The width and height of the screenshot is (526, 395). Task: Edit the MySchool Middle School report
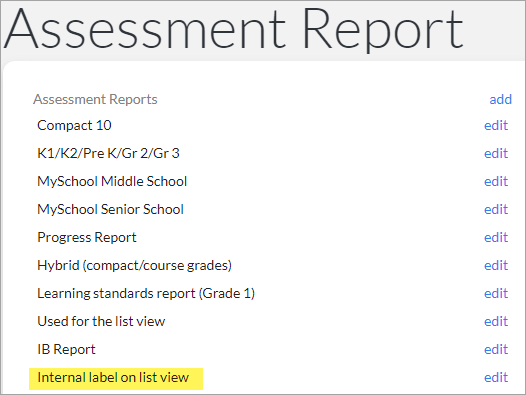tap(496, 182)
